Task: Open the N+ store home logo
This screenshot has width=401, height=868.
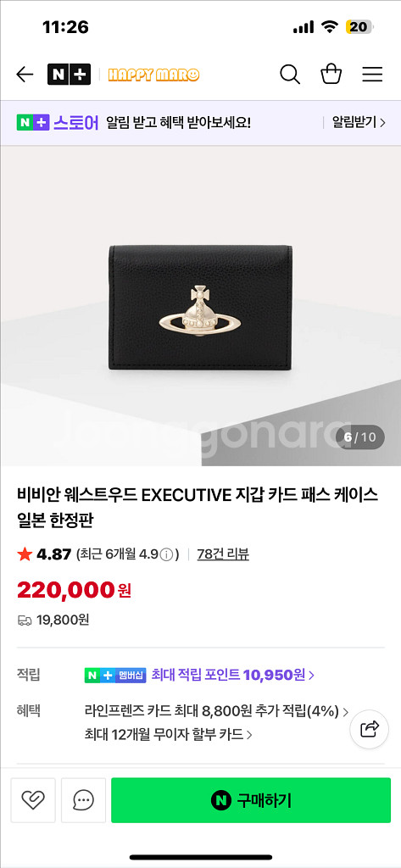Action: coord(69,75)
